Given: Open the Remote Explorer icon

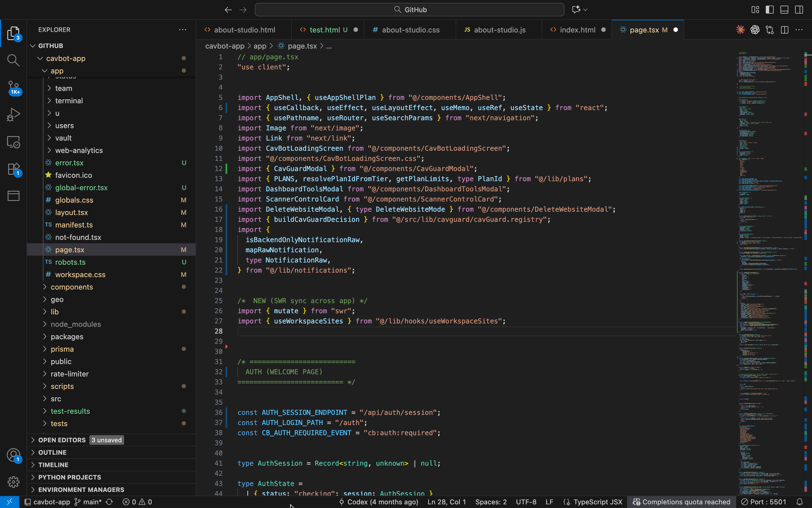Looking at the screenshot, I should [x=14, y=142].
